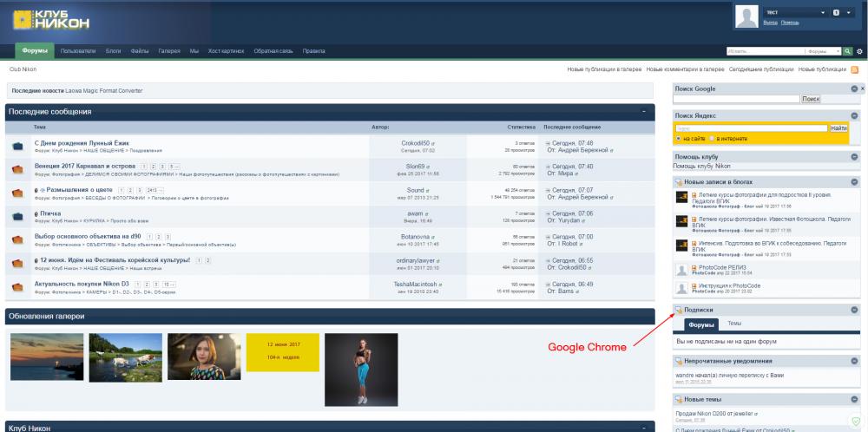Open the Клуб Никон logo homepage
Screen dimensions: 868x432
pos(51,20)
